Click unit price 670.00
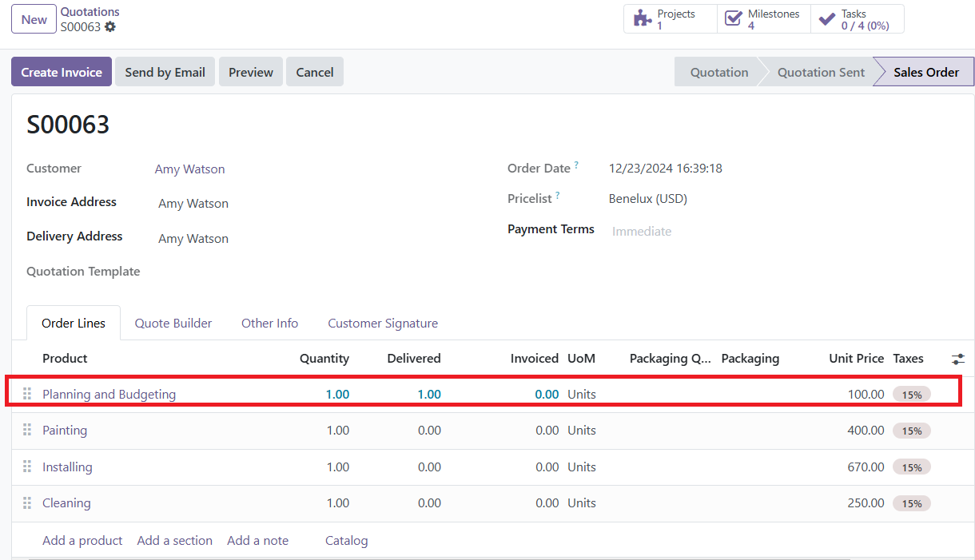The height and width of the screenshot is (560, 975). tap(866, 467)
